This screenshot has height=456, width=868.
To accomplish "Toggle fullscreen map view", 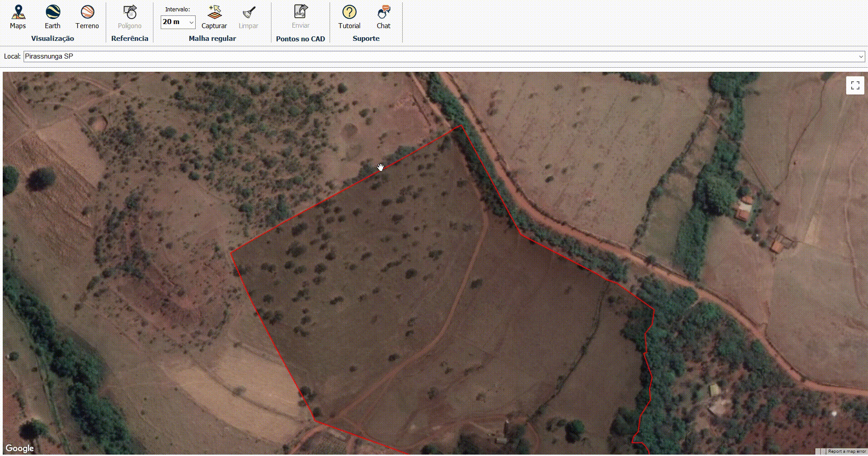I will coord(855,85).
